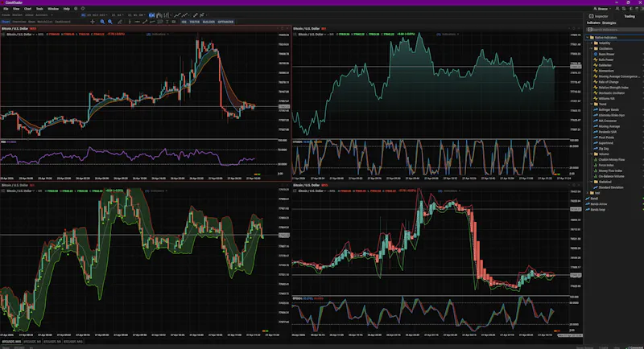
Task: Open the Chart workspace tab
Action: pyautogui.click(x=6, y=22)
